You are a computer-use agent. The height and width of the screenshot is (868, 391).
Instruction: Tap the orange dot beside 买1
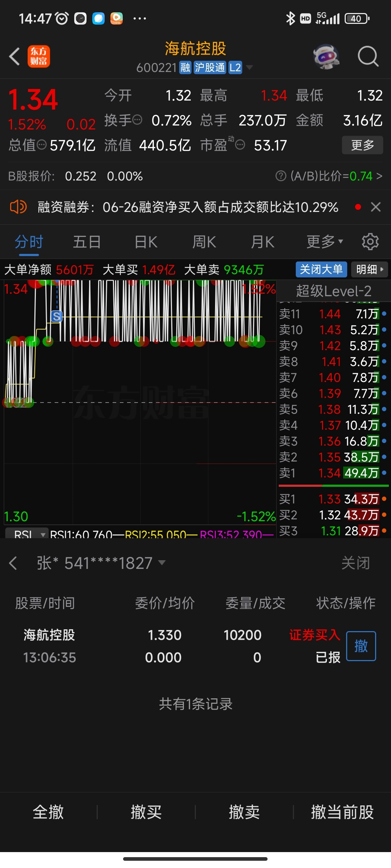click(384, 499)
